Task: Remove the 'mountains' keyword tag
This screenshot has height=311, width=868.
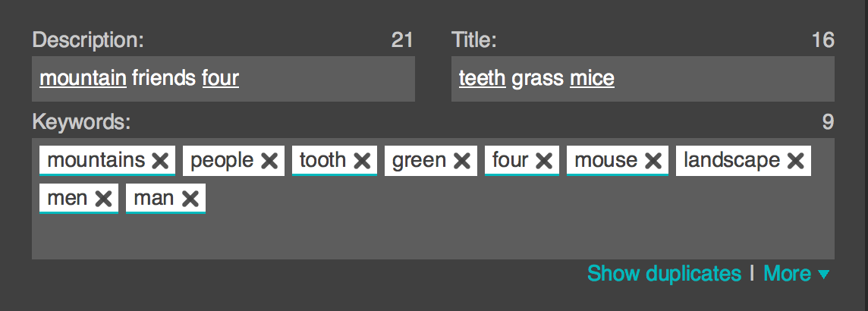Action: point(160,161)
